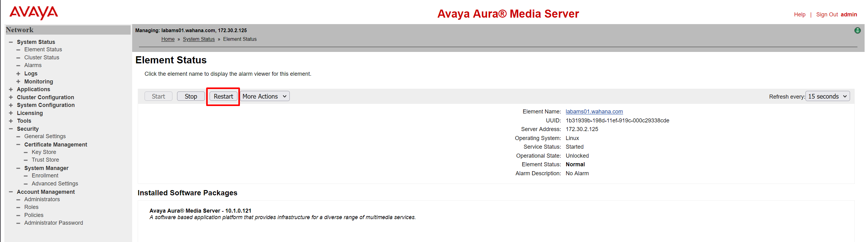
Task: Open the More Actions dropdown
Action: coord(264,96)
